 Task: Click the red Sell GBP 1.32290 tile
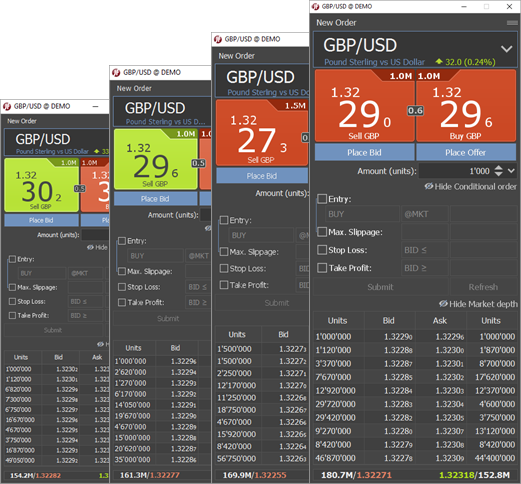[x=364, y=106]
